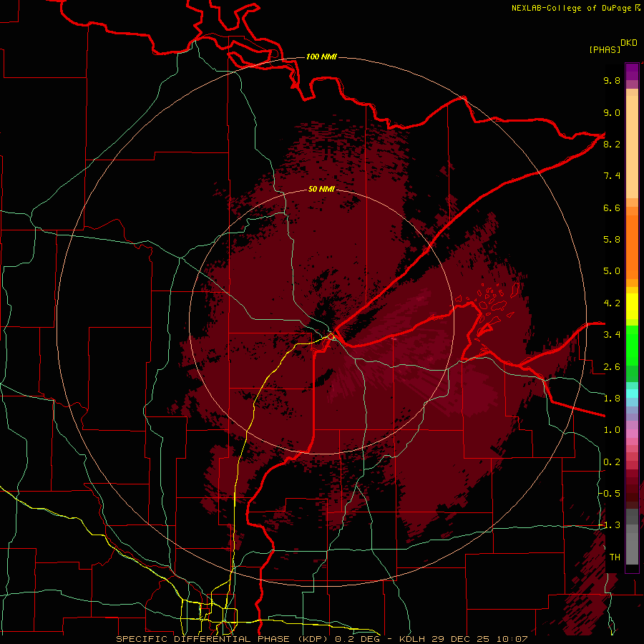Viewport: 644px width, 644px height.
Task: Click the 1.8 value on the color scale
Action: (612, 399)
